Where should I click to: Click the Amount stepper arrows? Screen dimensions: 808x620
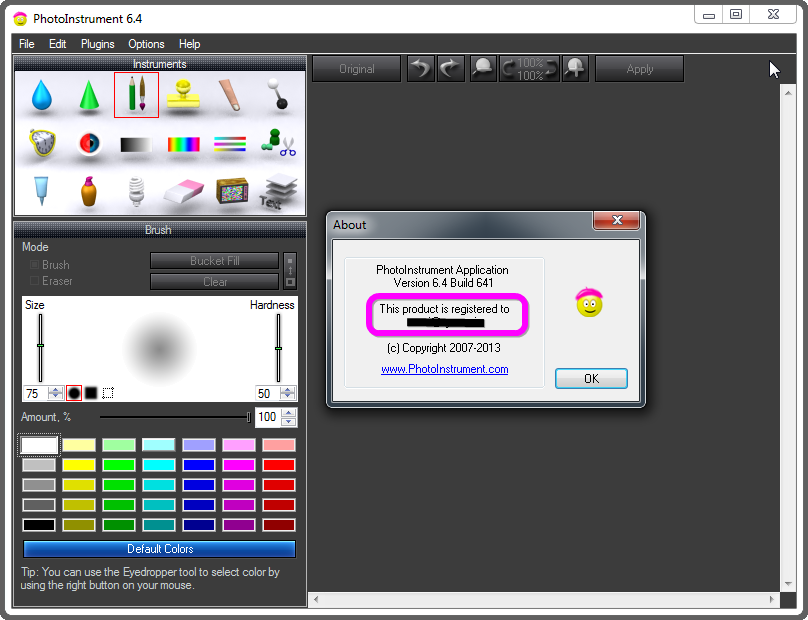point(289,417)
